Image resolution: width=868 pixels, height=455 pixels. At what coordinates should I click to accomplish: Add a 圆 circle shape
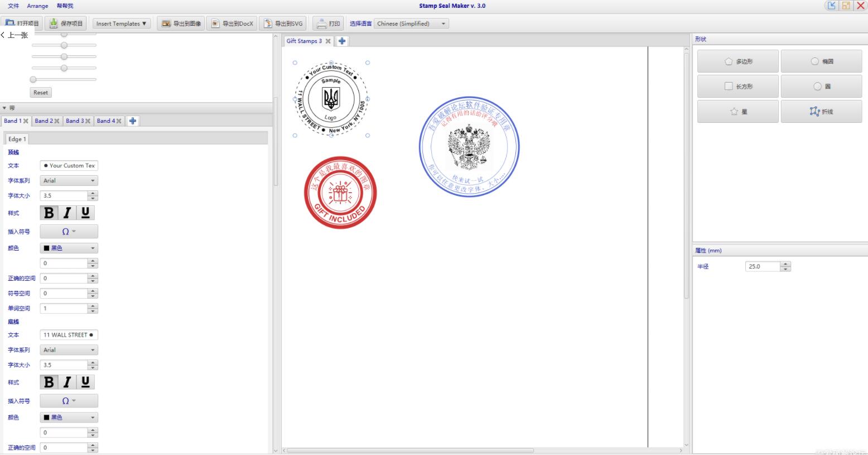point(821,87)
